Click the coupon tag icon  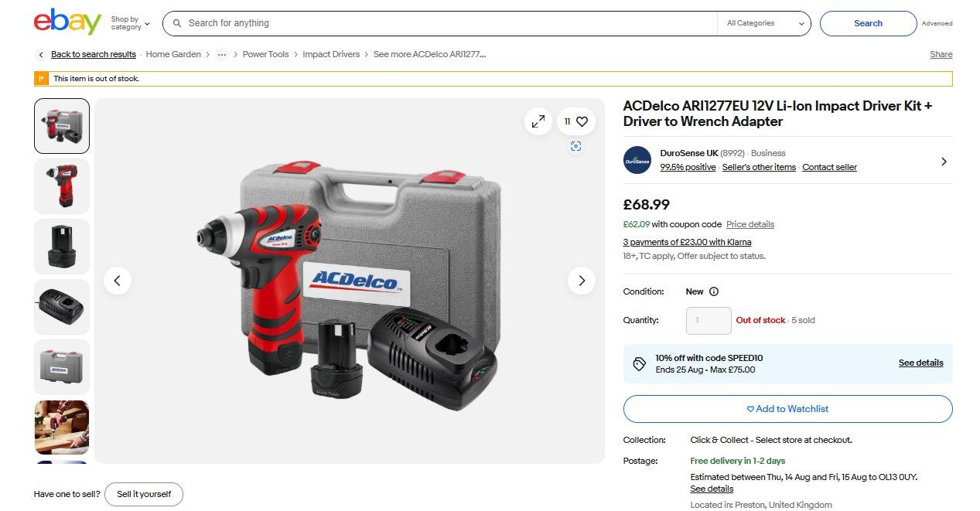point(640,363)
